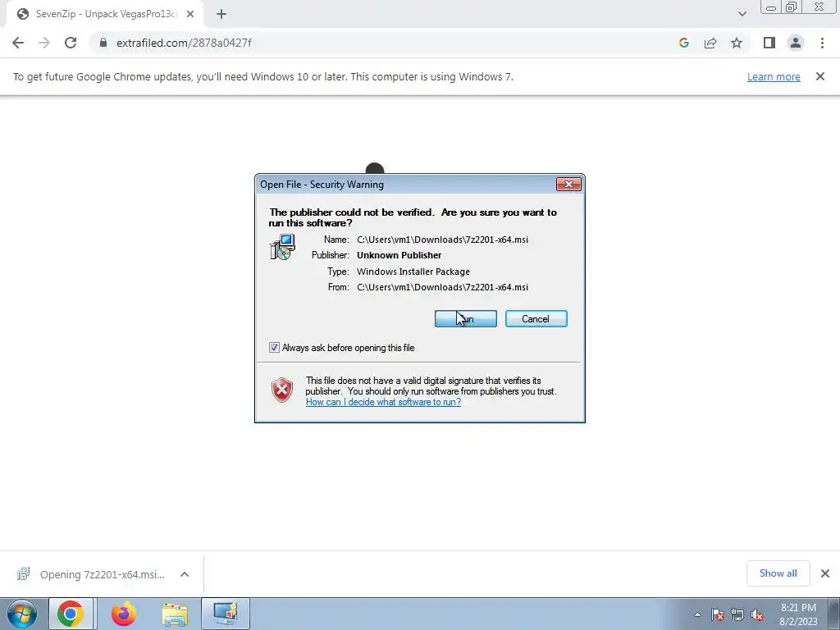Open the Chrome side panel
The width and height of the screenshot is (840, 630).
tap(769, 43)
